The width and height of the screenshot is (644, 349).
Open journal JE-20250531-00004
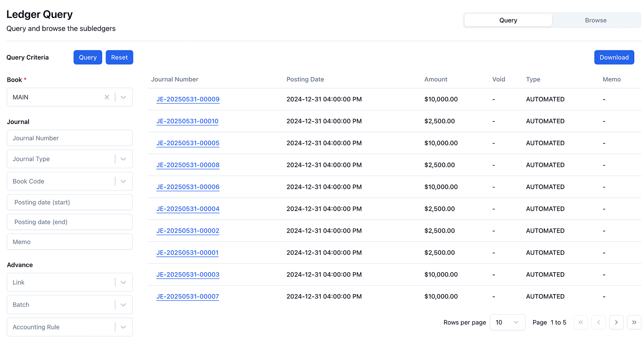point(188,208)
